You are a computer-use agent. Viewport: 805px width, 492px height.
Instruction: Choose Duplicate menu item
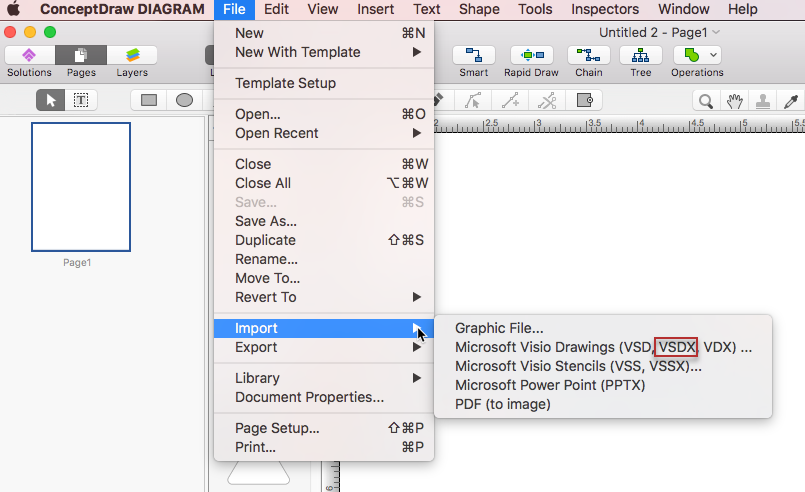click(x=324, y=240)
